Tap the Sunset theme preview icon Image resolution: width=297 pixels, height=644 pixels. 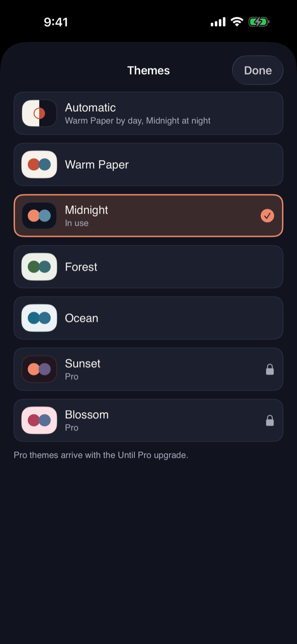click(x=39, y=369)
